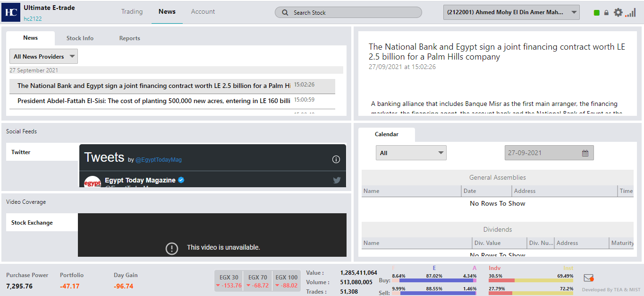The height and width of the screenshot is (296, 644).
Task: Click the Developed By TEA & MIST text
Action: (611, 290)
